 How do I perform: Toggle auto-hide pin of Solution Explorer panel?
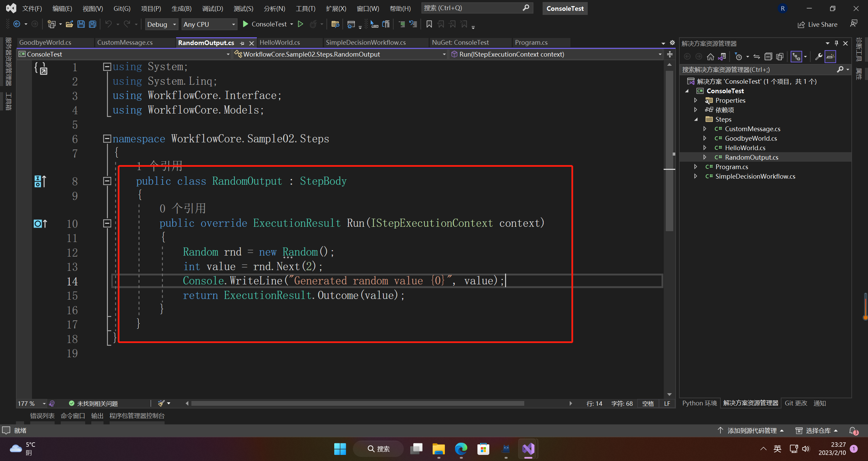tap(836, 43)
